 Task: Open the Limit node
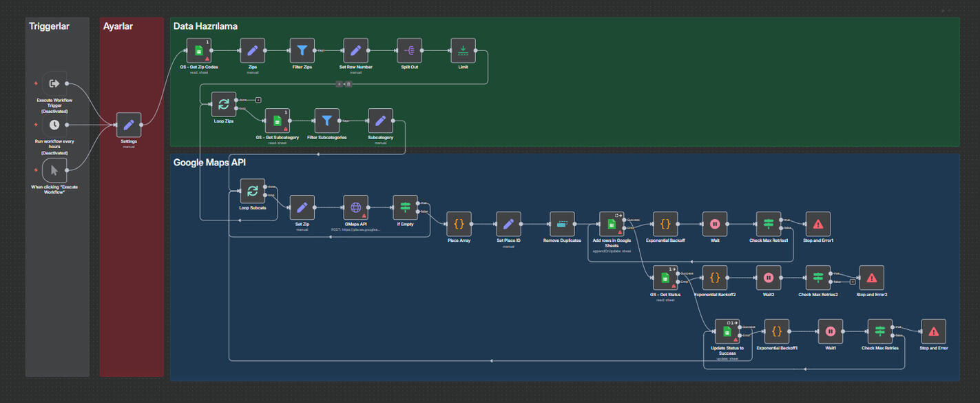tap(463, 50)
